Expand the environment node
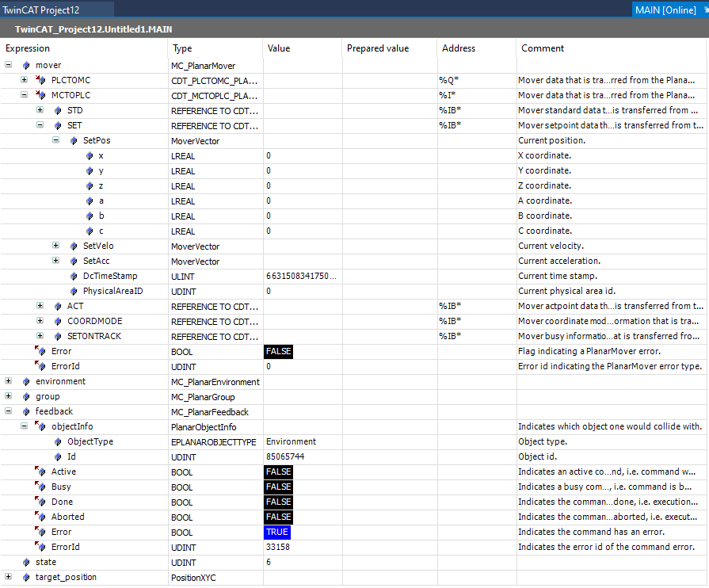 pos(8,381)
